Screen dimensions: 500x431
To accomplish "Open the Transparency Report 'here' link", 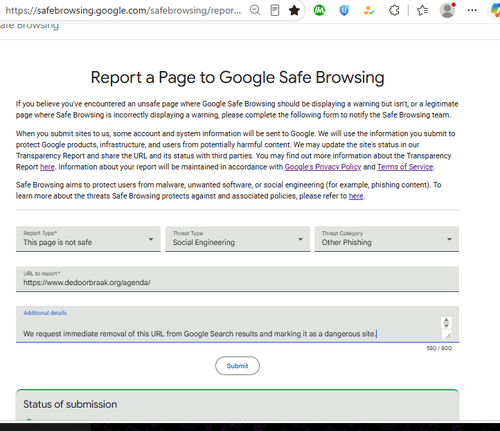I will [47, 167].
